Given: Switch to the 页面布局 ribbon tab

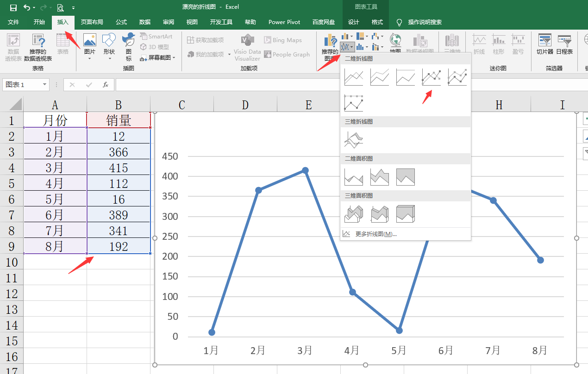Looking at the screenshot, I should click(x=92, y=22).
